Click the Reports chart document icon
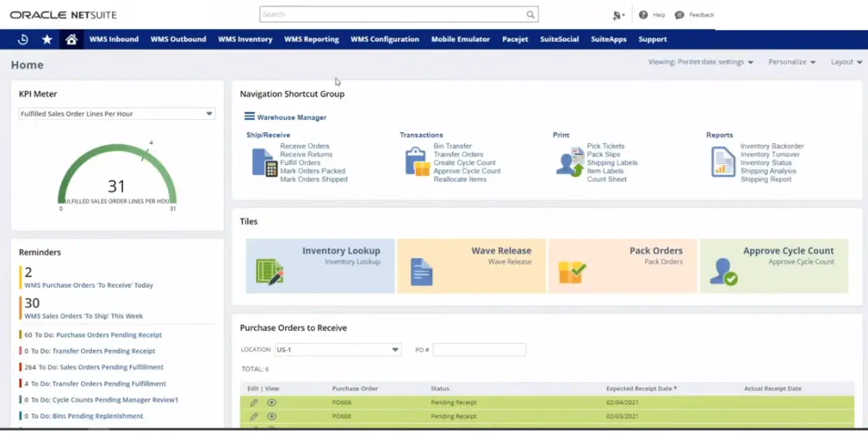 (x=723, y=162)
